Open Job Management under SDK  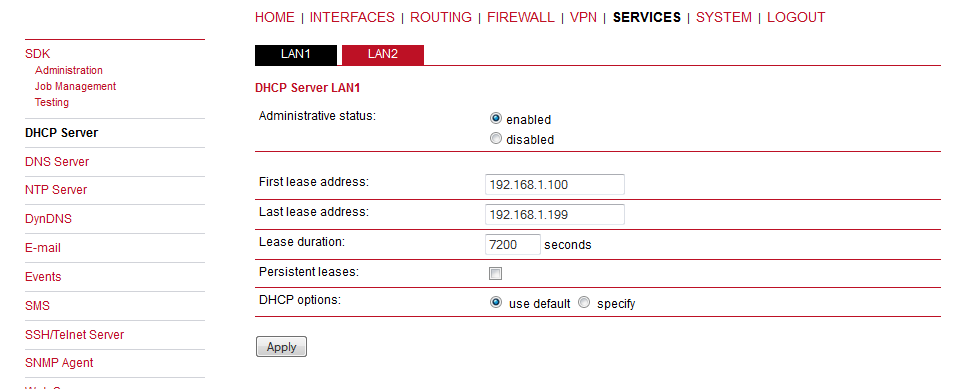(x=75, y=86)
